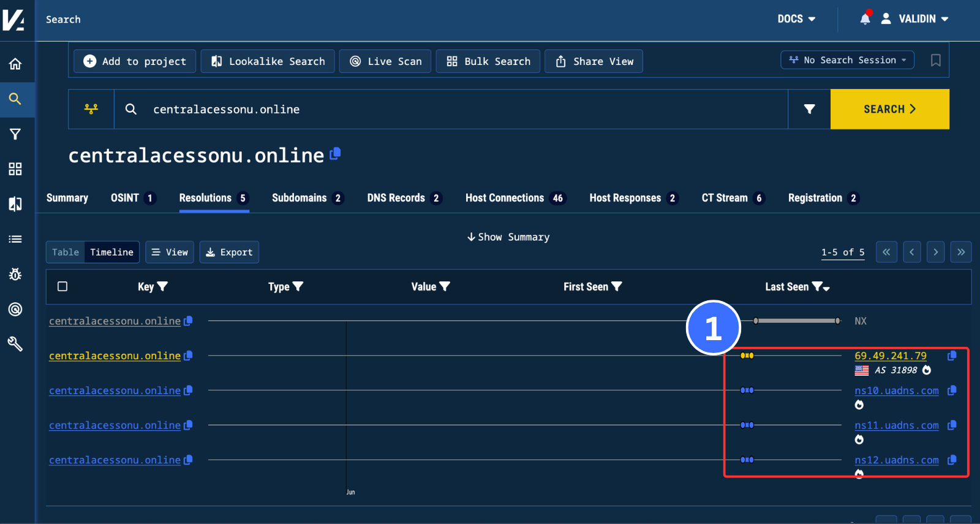The height and width of the screenshot is (524, 980).
Task: Switch to Timeline view
Action: point(111,252)
